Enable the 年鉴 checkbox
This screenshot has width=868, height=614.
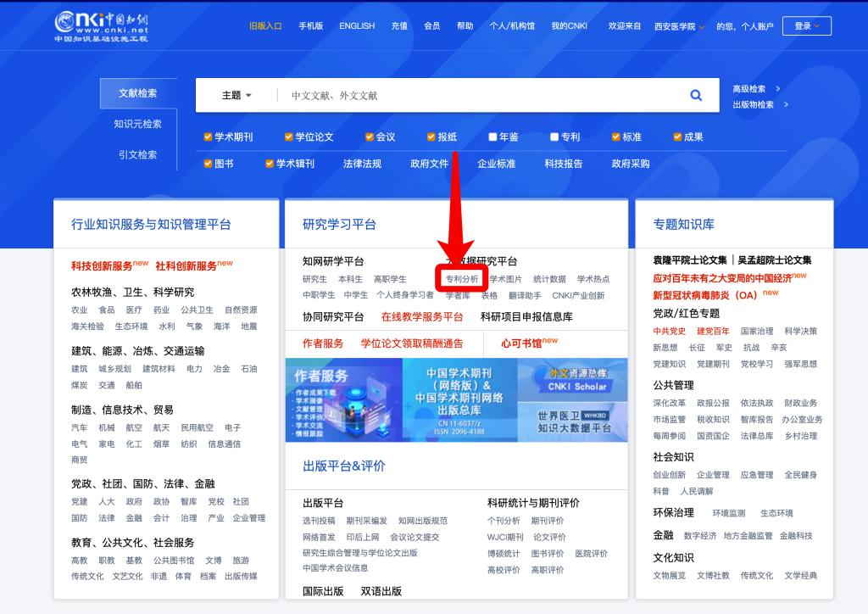(492, 137)
